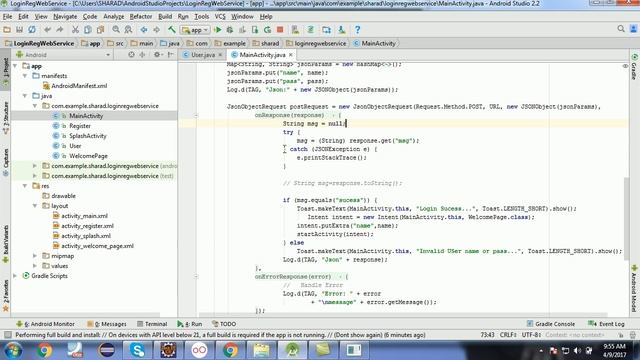Click the Synchronize toolbar icon
Screen dimensions: 640x360
31,30
